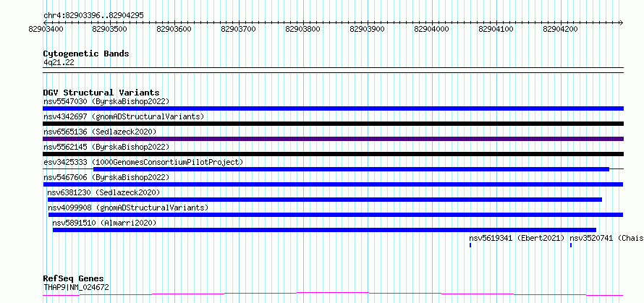Click the Cytogenetic Bands track title
Image resolution: width=644 pixels, height=303 pixels.
click(x=86, y=54)
